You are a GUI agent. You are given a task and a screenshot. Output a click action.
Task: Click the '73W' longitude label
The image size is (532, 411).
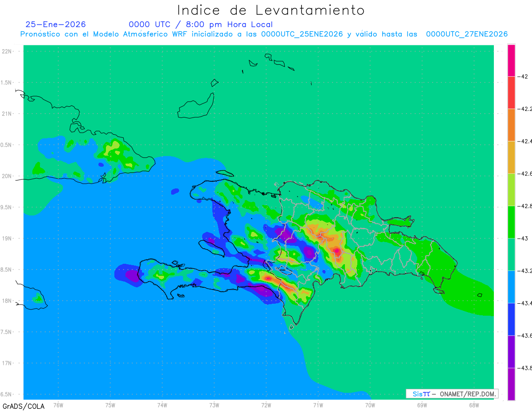tap(214, 405)
